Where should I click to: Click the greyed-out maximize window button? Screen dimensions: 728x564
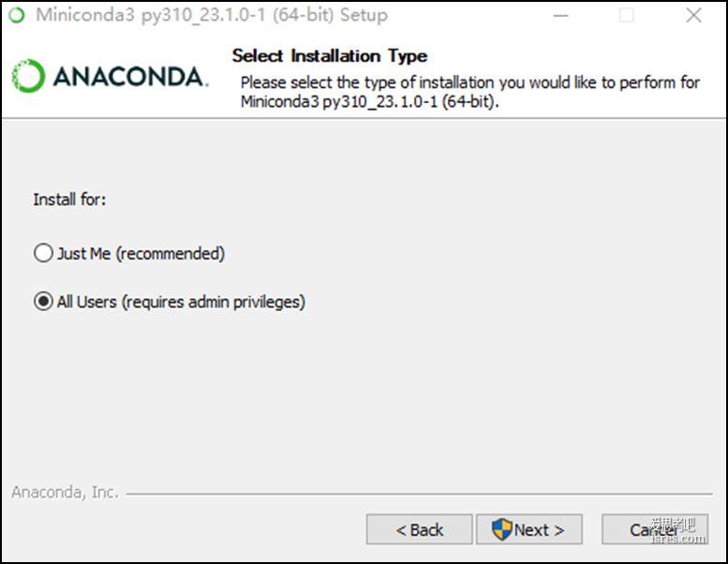click(x=626, y=15)
